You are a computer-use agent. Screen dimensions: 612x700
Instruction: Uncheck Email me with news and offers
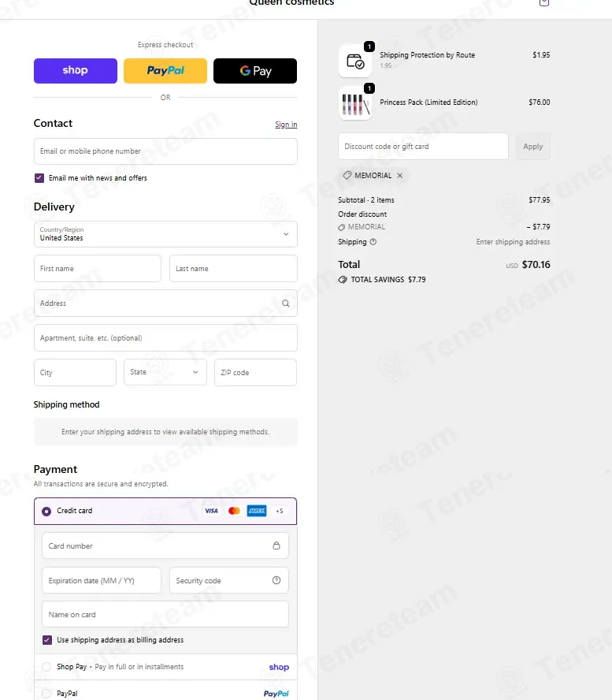pyautogui.click(x=39, y=178)
